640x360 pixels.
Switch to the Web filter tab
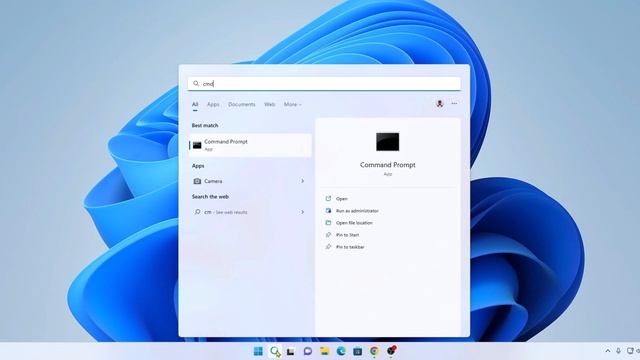[x=269, y=104]
